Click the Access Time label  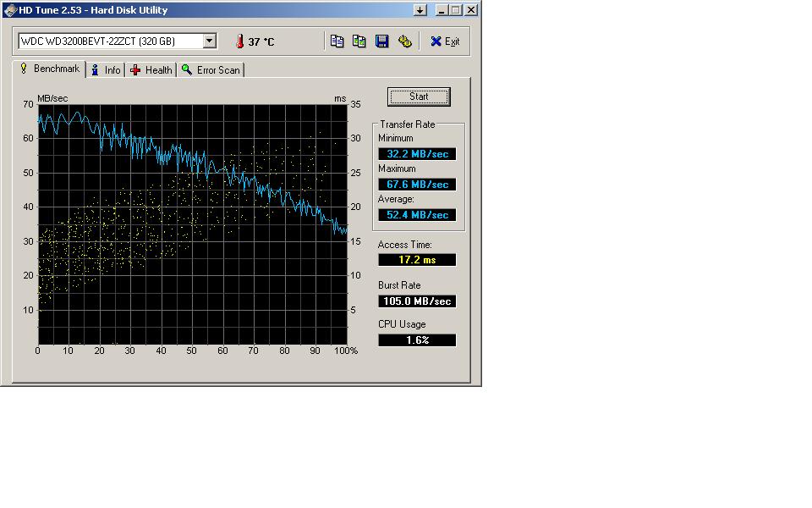pyautogui.click(x=404, y=245)
